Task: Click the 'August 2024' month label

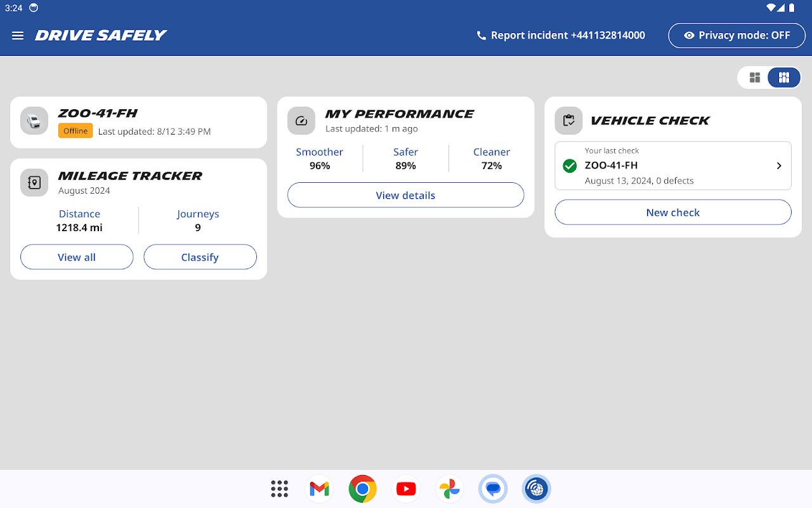Action: click(x=84, y=190)
